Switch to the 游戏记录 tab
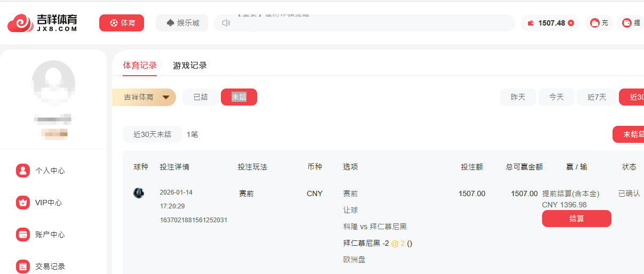 190,66
